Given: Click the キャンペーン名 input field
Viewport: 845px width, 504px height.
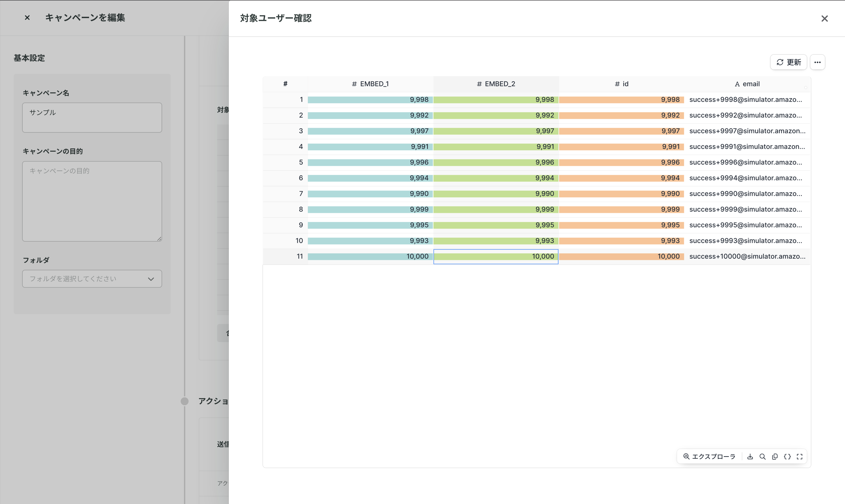Looking at the screenshot, I should point(92,118).
